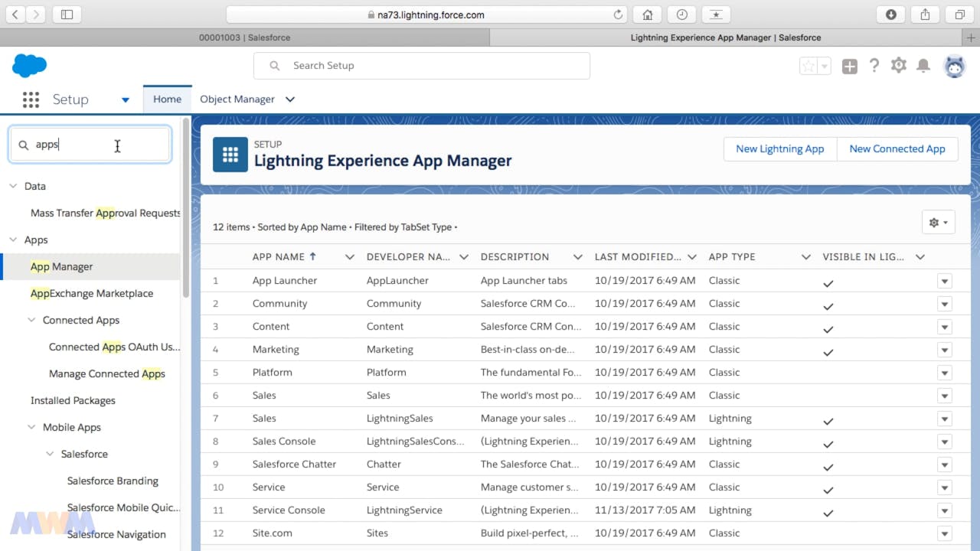The height and width of the screenshot is (551, 980).
Task: Click in the Quick Find box
Action: coord(90,145)
